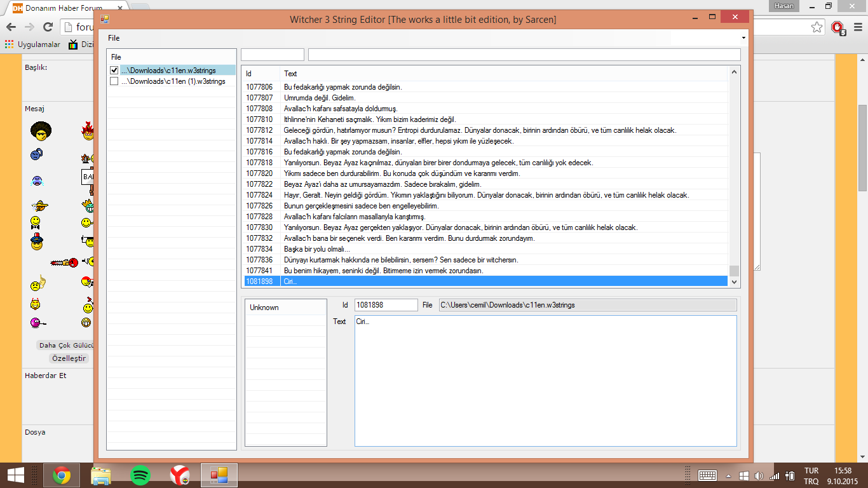Viewport: 868px width, 488px height.
Task: Click the String Editor window title icon
Action: [104, 19]
